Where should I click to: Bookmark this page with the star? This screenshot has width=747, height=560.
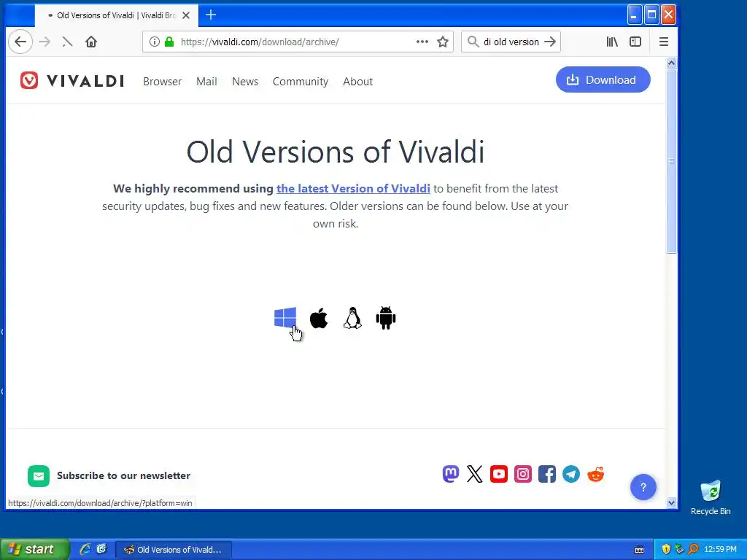443,42
